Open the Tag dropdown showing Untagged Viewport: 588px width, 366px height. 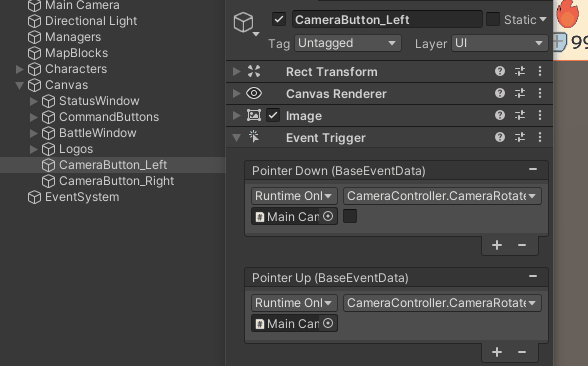click(x=348, y=43)
